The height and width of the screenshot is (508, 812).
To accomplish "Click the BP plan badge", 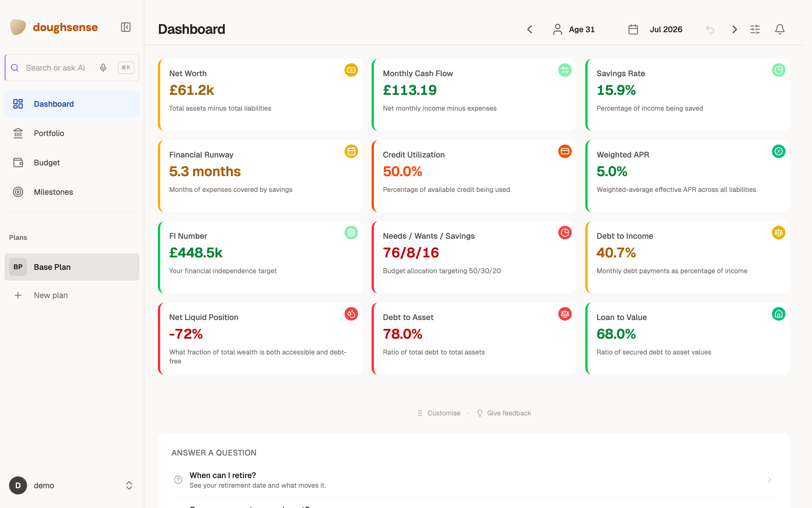I will [18, 267].
